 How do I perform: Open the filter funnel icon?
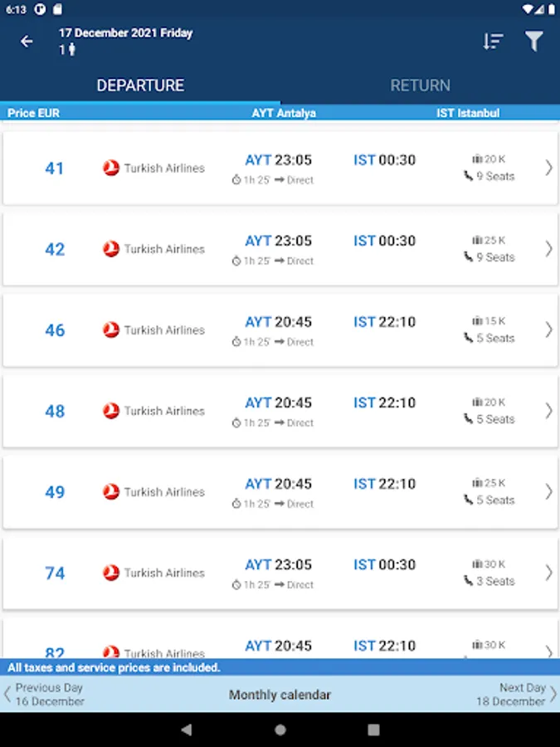[x=534, y=41]
